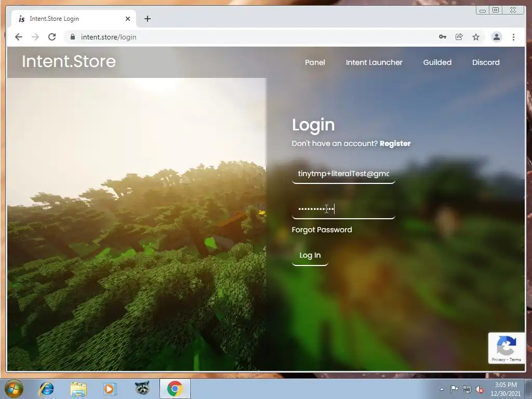
Task: Open the Windows Start orb
Action: 14,389
